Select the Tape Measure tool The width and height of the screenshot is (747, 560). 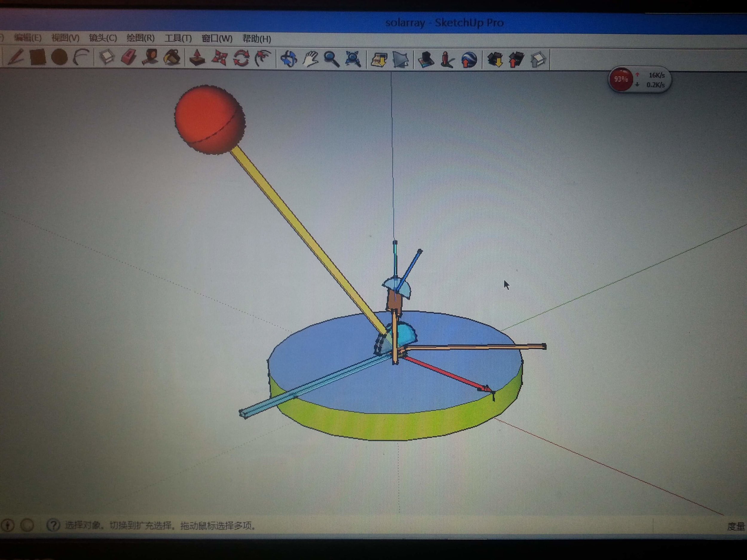tap(150, 58)
